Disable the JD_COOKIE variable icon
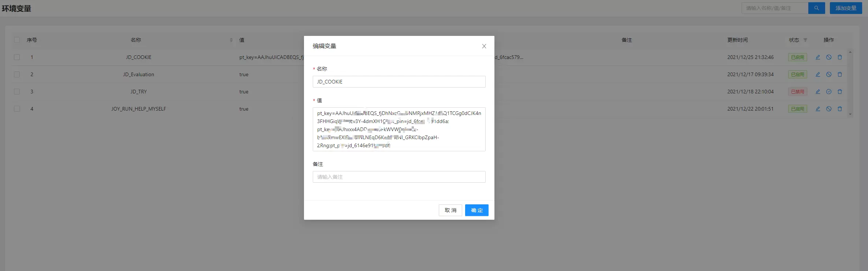This screenshot has height=271, width=868. coord(829,57)
